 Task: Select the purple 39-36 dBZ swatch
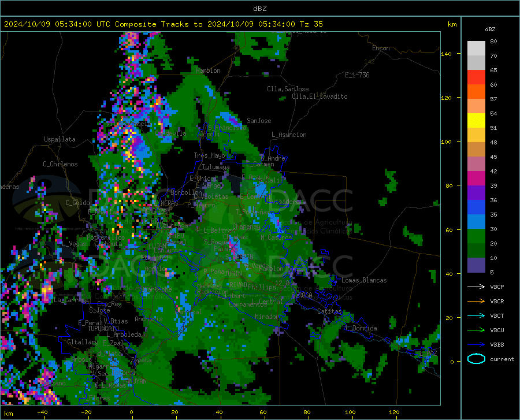coord(476,193)
